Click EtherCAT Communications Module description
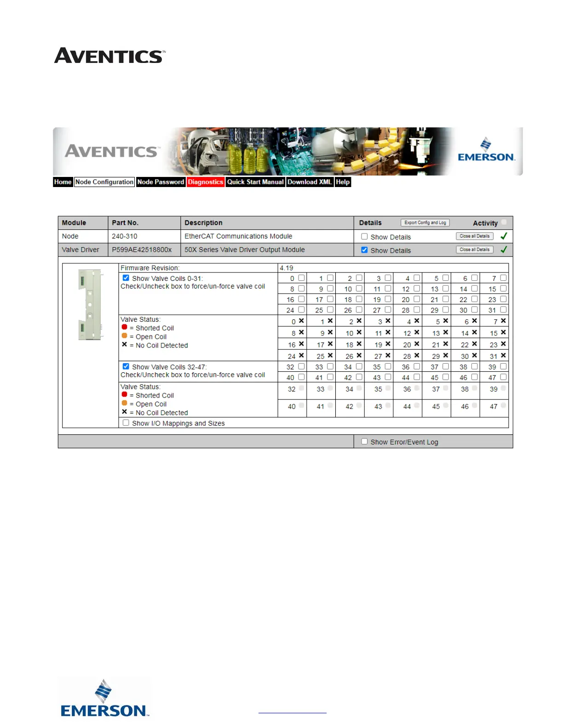The width and height of the screenshot is (563, 728). point(238,236)
